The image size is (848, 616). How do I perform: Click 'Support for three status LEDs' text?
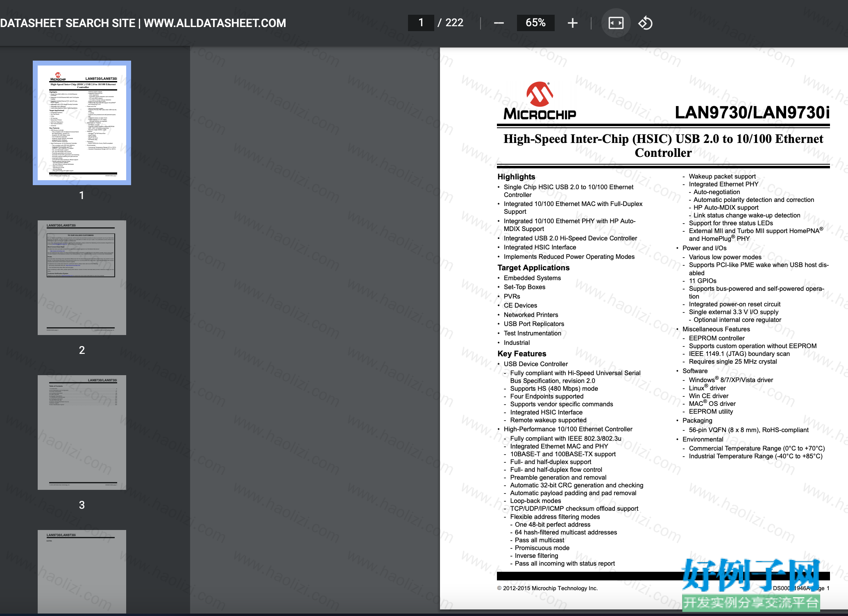pyautogui.click(x=731, y=223)
